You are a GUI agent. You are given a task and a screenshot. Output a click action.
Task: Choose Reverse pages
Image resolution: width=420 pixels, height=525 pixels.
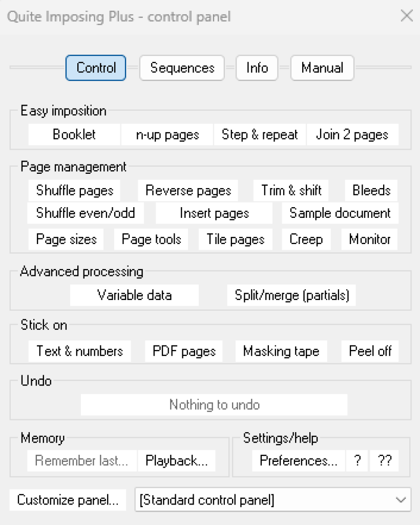click(188, 191)
